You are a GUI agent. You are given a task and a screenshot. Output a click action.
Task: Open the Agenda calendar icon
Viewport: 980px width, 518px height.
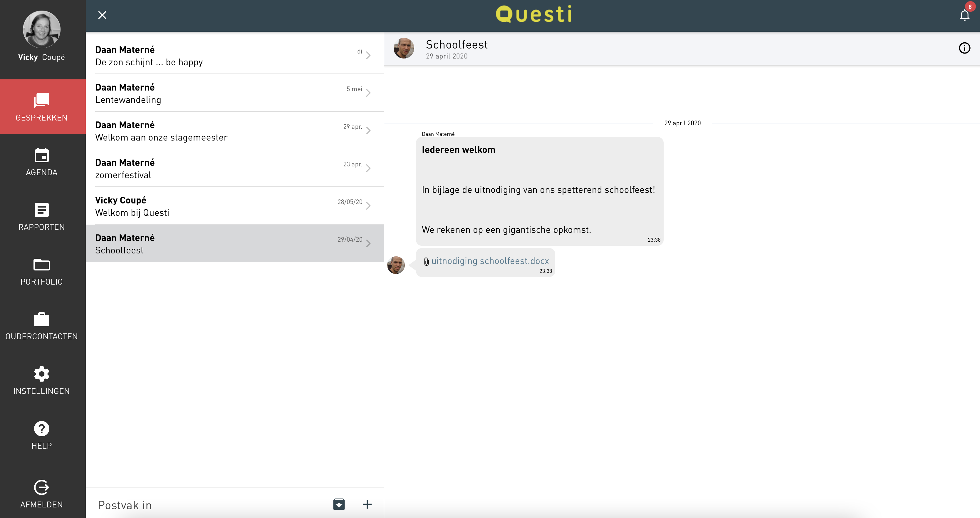pyautogui.click(x=41, y=155)
